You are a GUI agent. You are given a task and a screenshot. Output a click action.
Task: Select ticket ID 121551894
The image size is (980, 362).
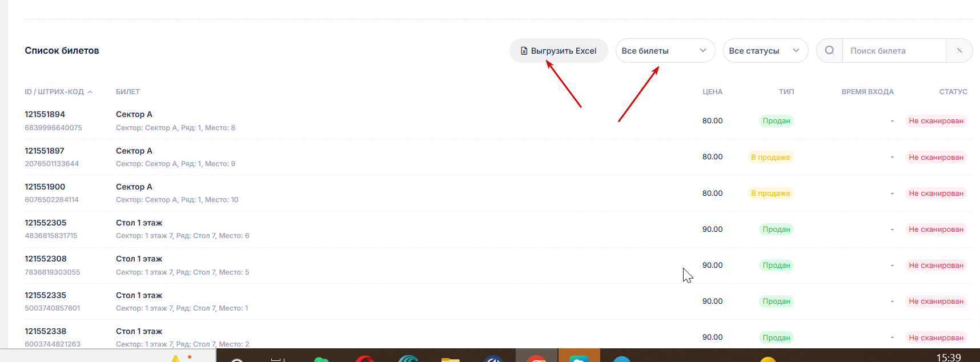click(45, 114)
